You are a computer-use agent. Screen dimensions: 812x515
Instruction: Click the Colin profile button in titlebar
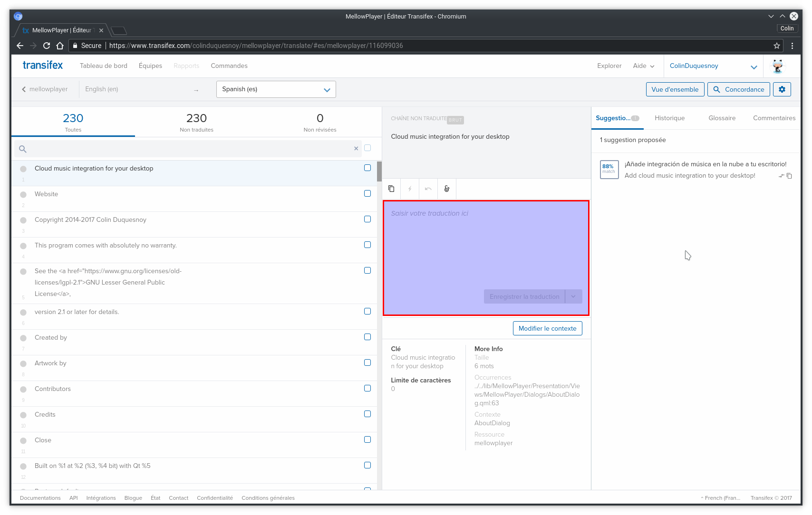pyautogui.click(x=787, y=29)
